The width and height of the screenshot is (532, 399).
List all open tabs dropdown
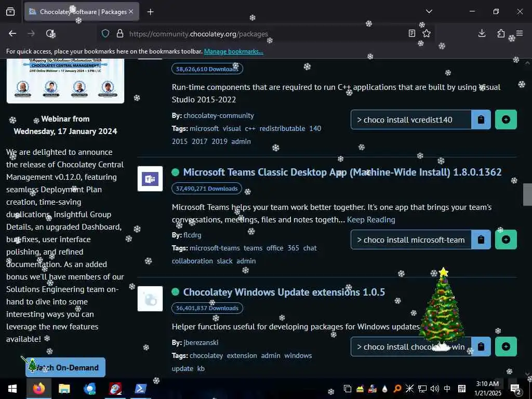[x=429, y=11]
